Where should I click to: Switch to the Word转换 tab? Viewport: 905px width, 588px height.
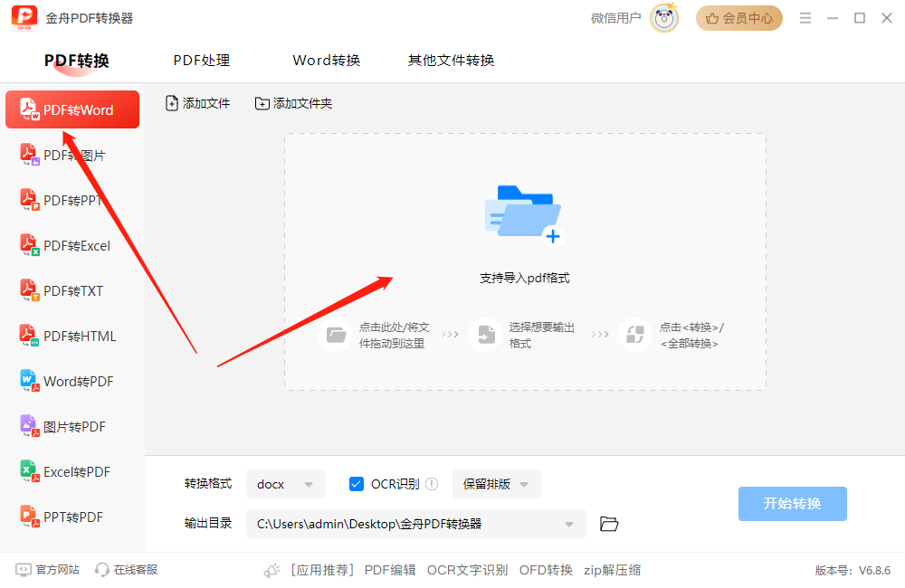[x=326, y=60]
